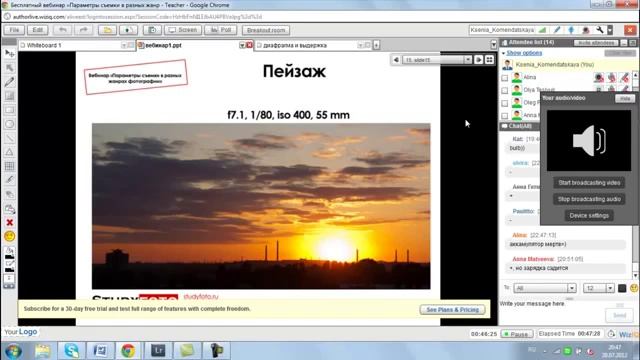Viewport: 640px width, 360px height.
Task: Open the slide selector dropdown
Action: coord(467,60)
